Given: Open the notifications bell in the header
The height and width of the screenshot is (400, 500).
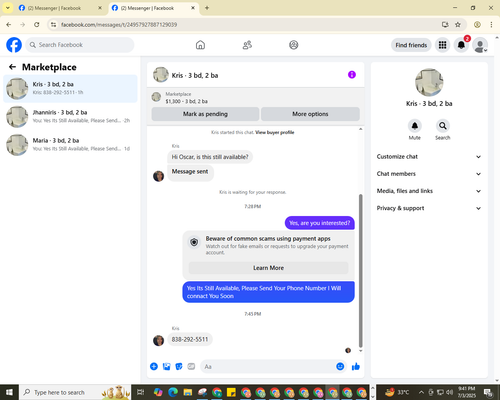Looking at the screenshot, I should (461, 45).
